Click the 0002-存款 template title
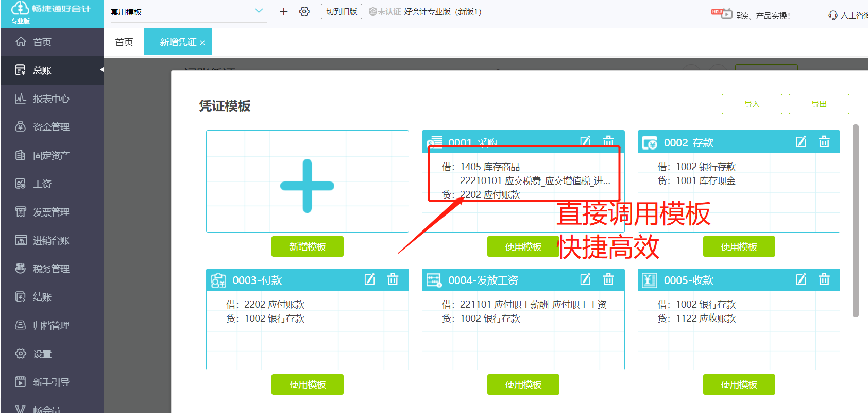This screenshot has width=868, height=413. click(x=688, y=142)
